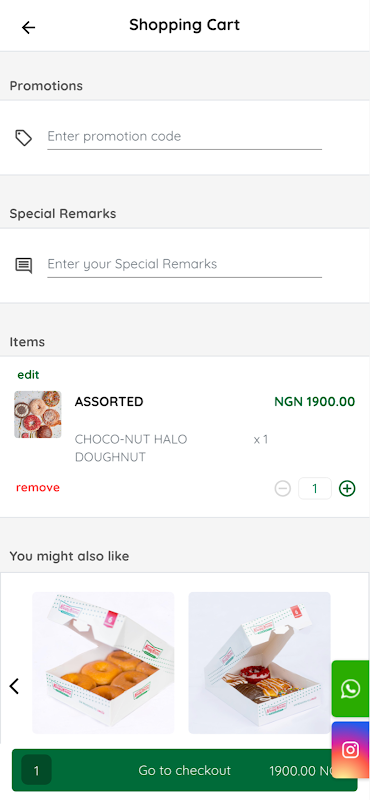Click the NGN 1900.00 item price
370x800 pixels.
tap(315, 402)
